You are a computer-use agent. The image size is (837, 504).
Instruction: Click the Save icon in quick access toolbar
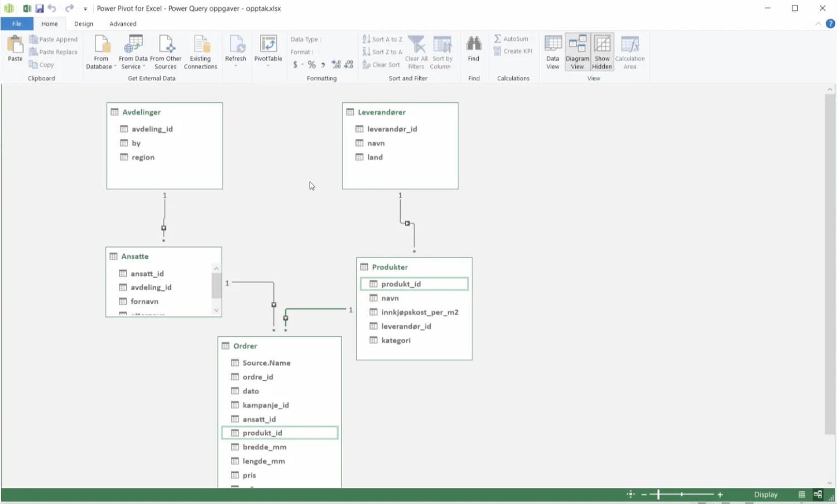[39, 8]
